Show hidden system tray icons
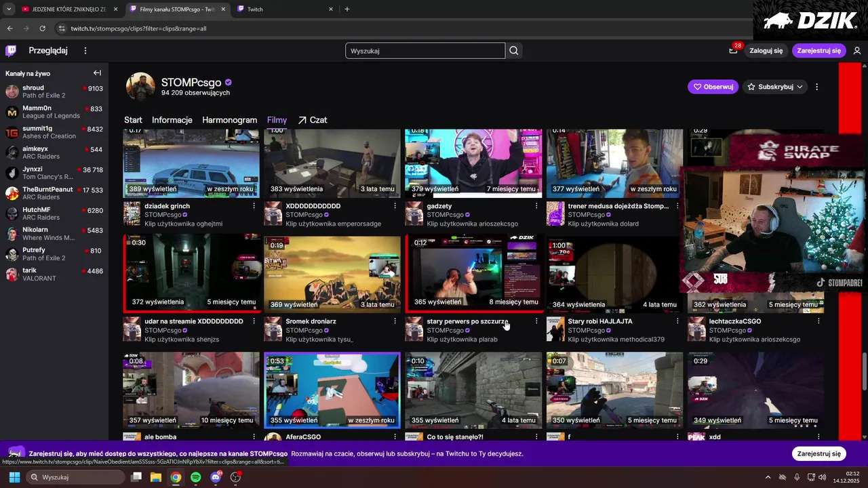868x488 pixels. pyautogui.click(x=768, y=477)
